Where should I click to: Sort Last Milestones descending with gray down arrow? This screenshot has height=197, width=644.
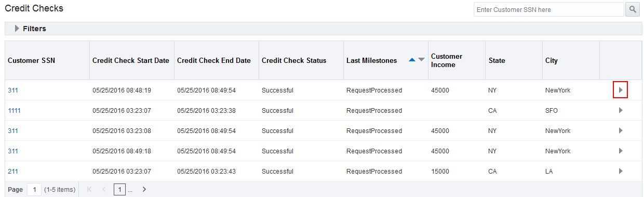tap(421, 60)
